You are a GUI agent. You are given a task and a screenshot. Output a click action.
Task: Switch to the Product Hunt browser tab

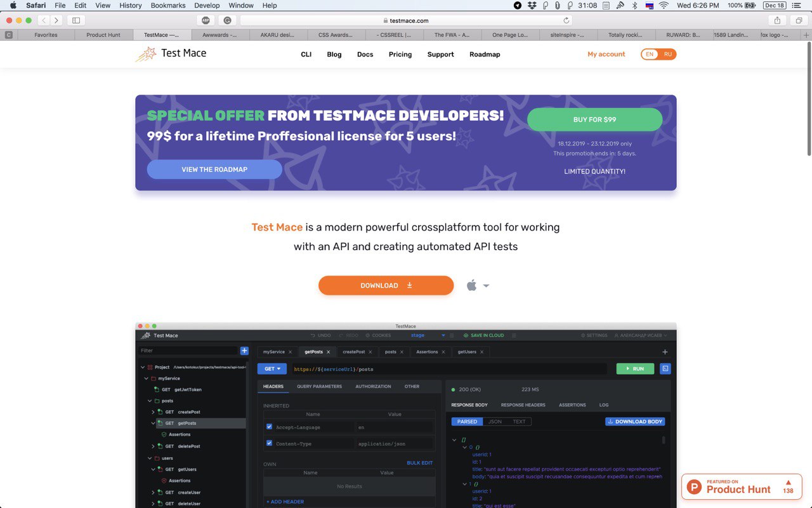coord(103,35)
